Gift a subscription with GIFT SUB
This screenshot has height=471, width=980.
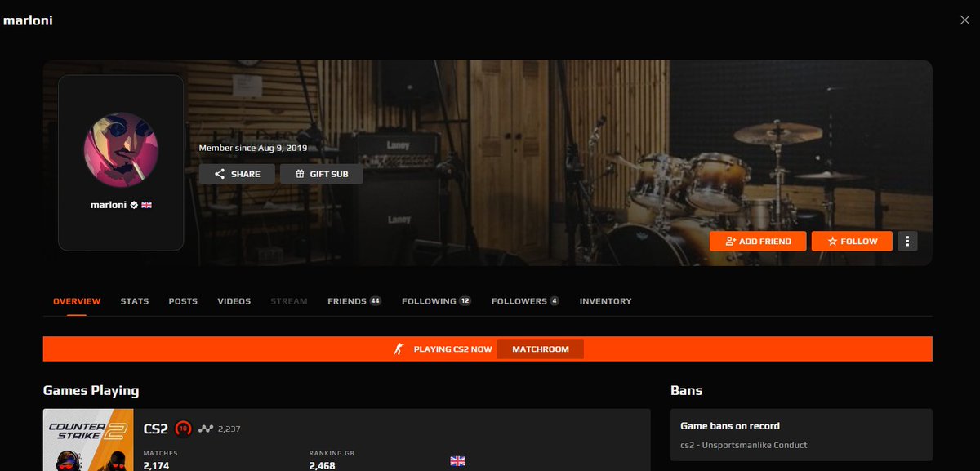pos(321,174)
